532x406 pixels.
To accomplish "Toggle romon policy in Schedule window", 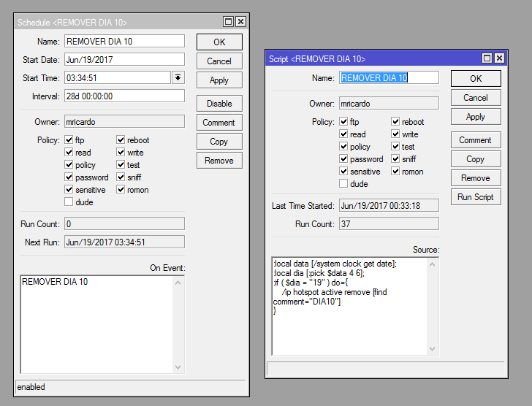I will (121, 189).
